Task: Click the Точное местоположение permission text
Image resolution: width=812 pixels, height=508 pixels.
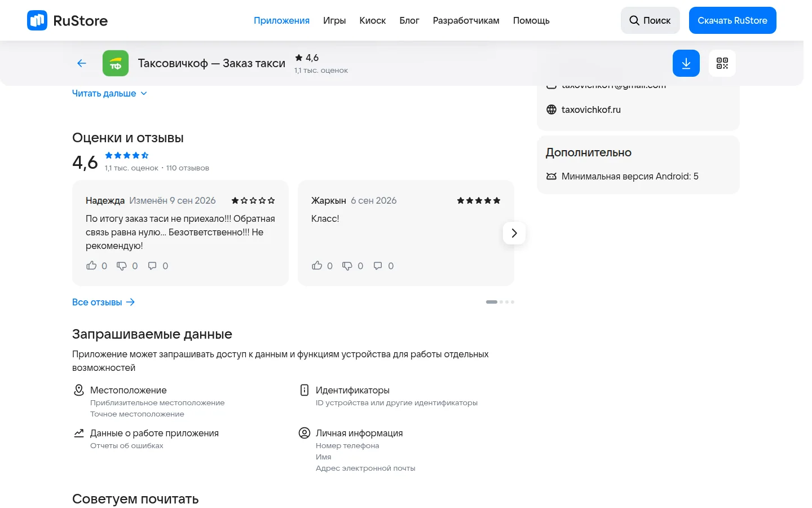Action: click(137, 414)
